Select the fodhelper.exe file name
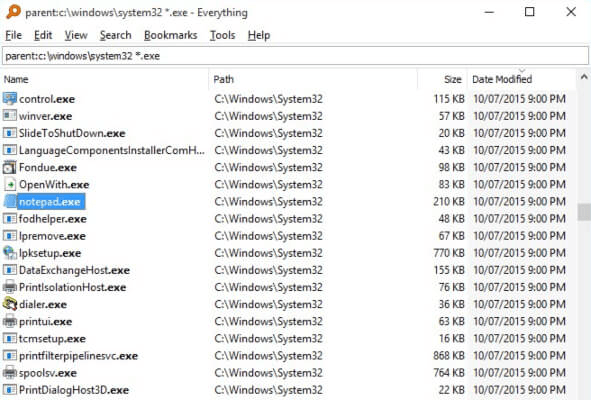The height and width of the screenshot is (400, 591). [53, 219]
